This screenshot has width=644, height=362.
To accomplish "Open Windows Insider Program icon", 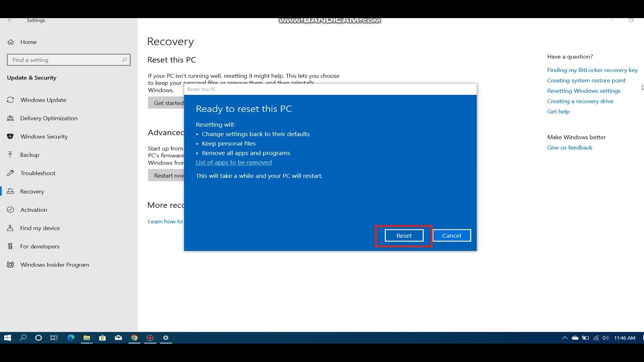I will [10, 264].
